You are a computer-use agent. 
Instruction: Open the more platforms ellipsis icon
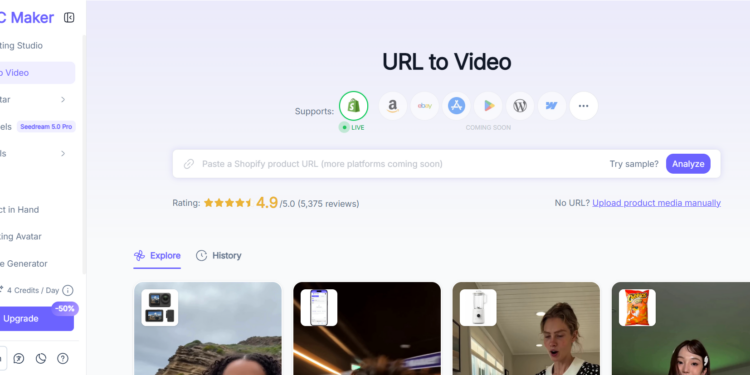(584, 106)
